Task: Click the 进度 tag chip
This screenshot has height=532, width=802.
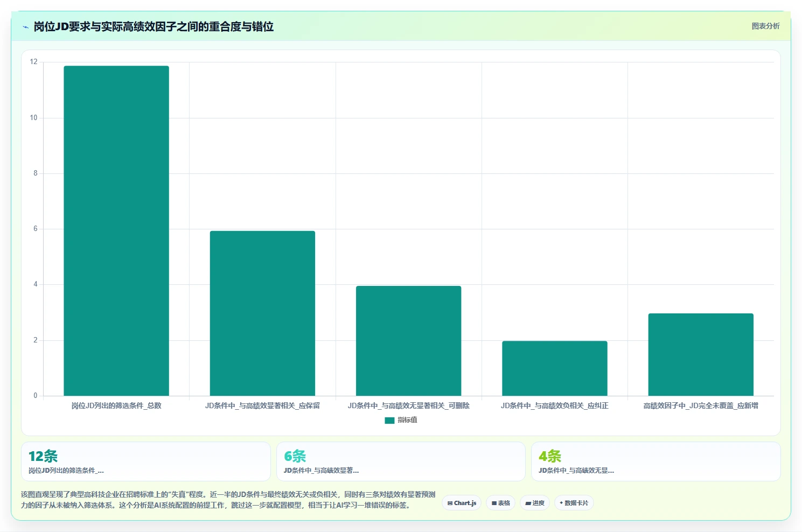Action: 535,503
